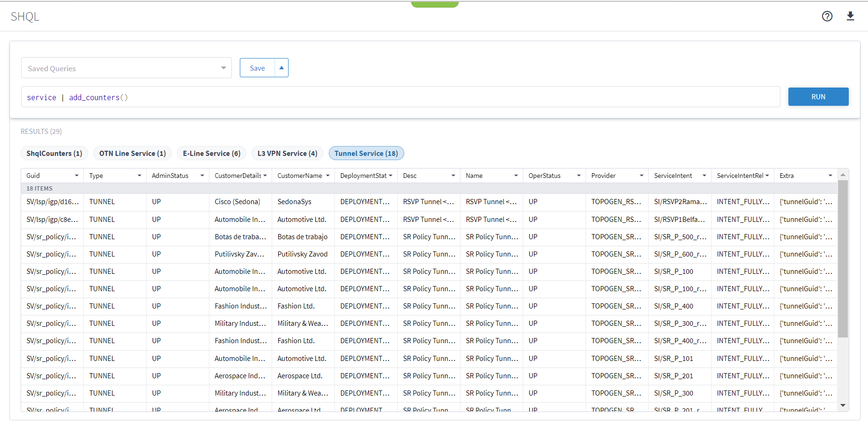
Task: Switch to the E-Line Service (6) tab
Action: tap(212, 154)
